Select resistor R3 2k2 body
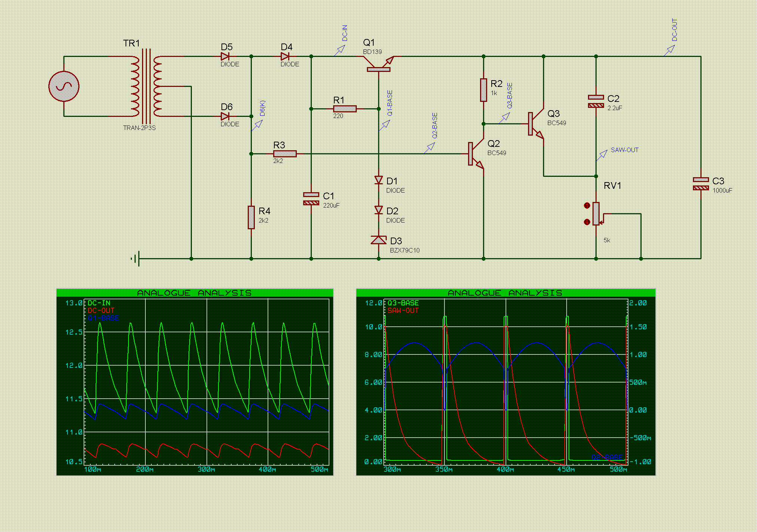The height and width of the screenshot is (532, 757). point(285,154)
